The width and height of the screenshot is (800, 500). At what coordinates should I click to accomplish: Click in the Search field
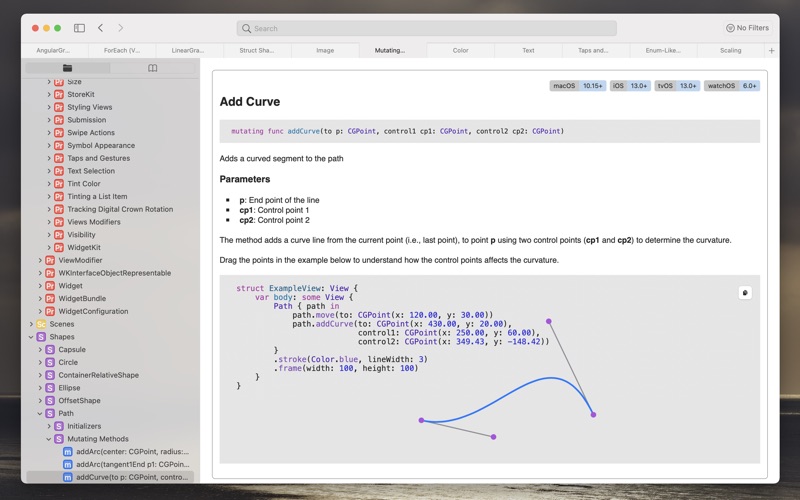(x=427, y=28)
